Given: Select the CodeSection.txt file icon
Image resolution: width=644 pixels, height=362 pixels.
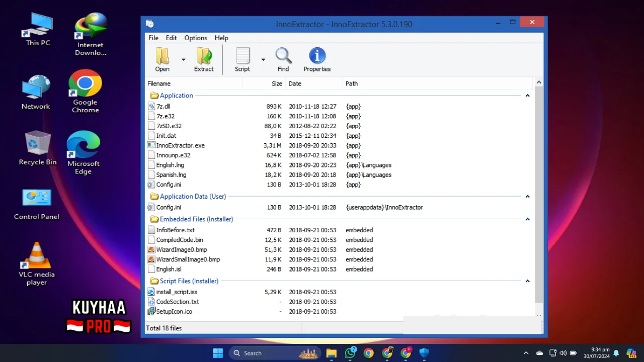Looking at the screenshot, I should 152,302.
